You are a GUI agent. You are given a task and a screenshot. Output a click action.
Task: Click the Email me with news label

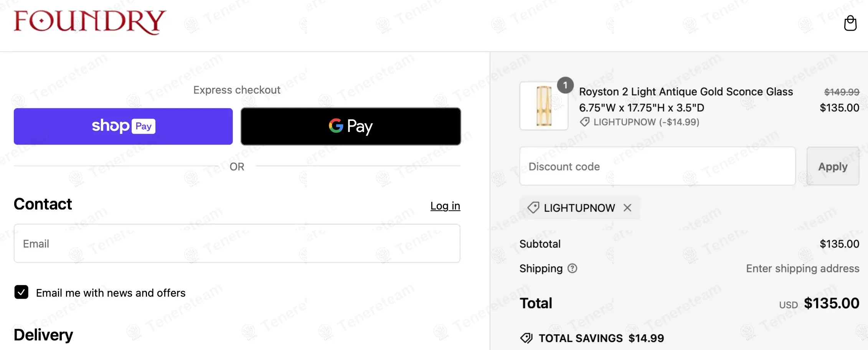(x=111, y=293)
